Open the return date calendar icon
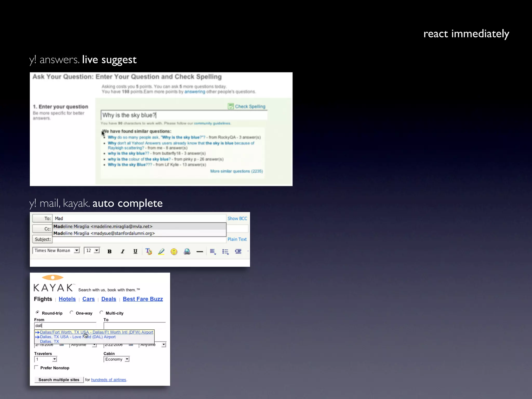This screenshot has height=399, width=532. [131, 345]
